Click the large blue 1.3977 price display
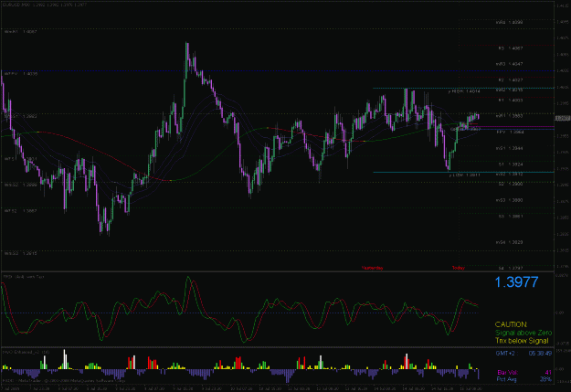Viewport: 571px width, 392px height. (516, 282)
